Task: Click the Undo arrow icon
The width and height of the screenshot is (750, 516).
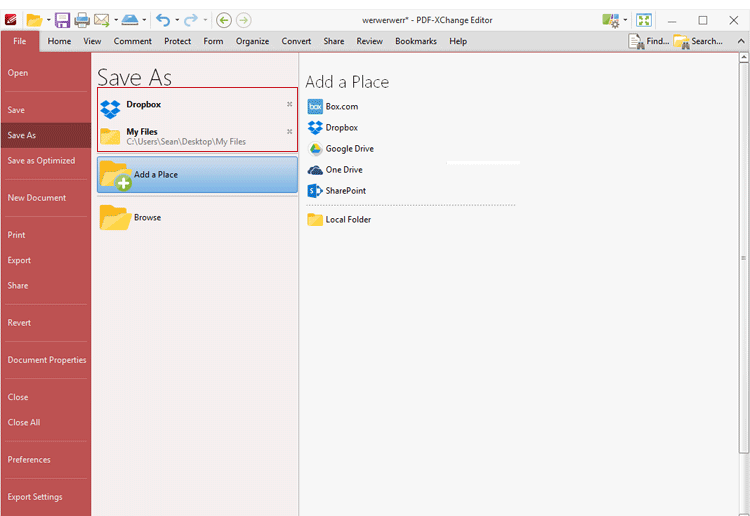Action: coord(163,20)
